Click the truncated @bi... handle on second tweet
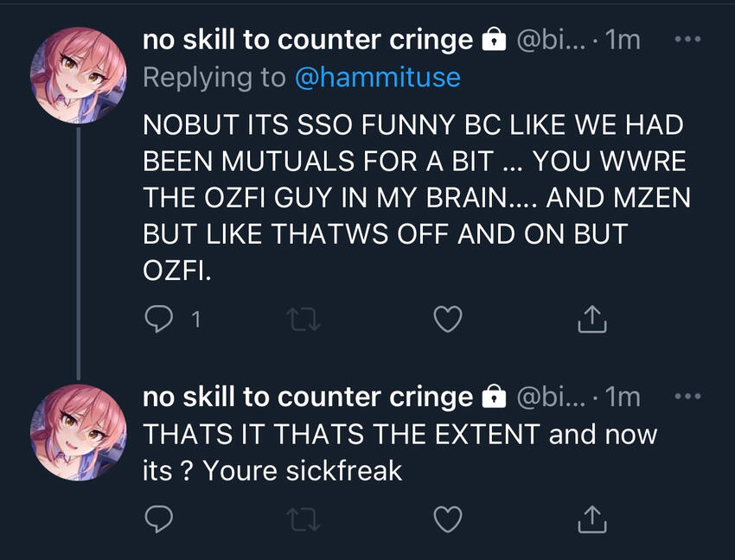The image size is (735, 560). tap(551, 397)
